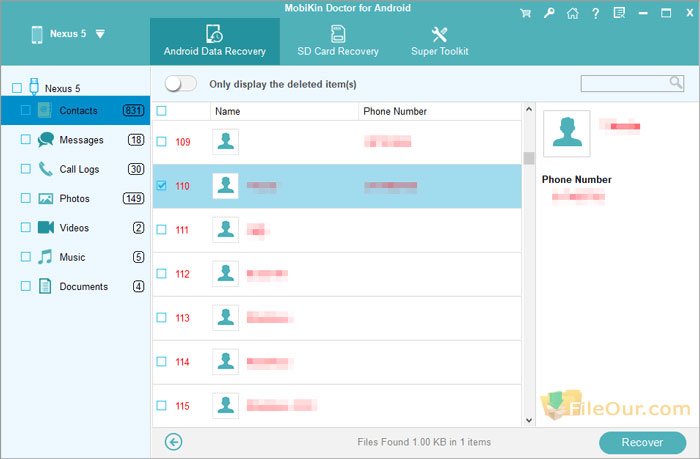This screenshot has width=700, height=459.
Task: Check the checkbox for contact 109
Action: [x=161, y=142]
